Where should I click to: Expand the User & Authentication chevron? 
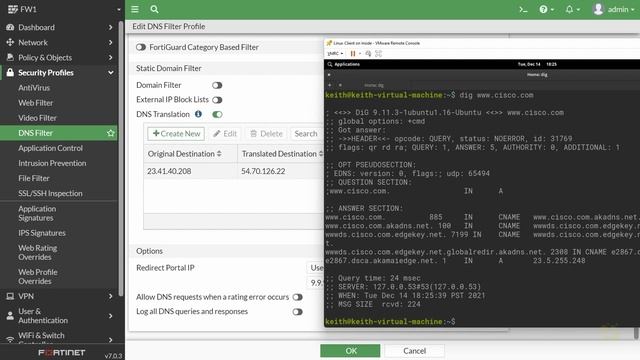point(111,316)
